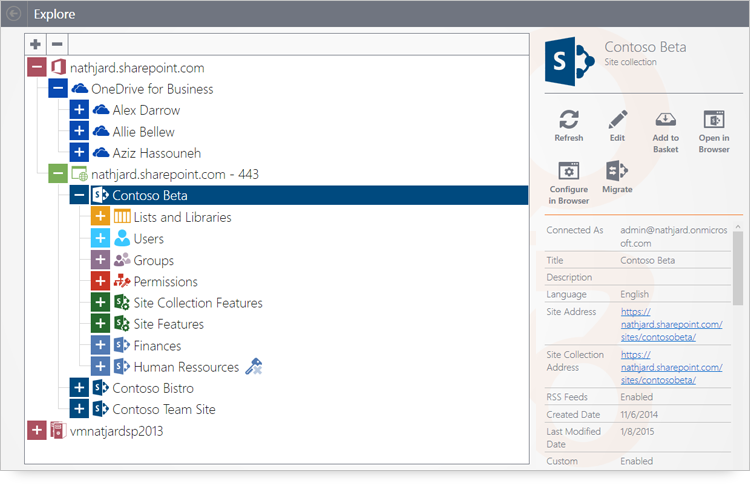Expand the Finances subsite node
The width and height of the screenshot is (750, 485).
pos(100,345)
